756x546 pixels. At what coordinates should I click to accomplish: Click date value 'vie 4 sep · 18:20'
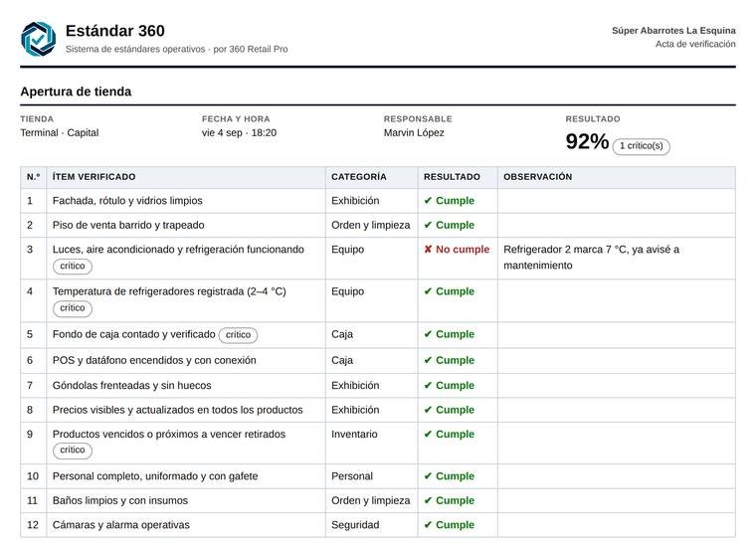click(239, 133)
